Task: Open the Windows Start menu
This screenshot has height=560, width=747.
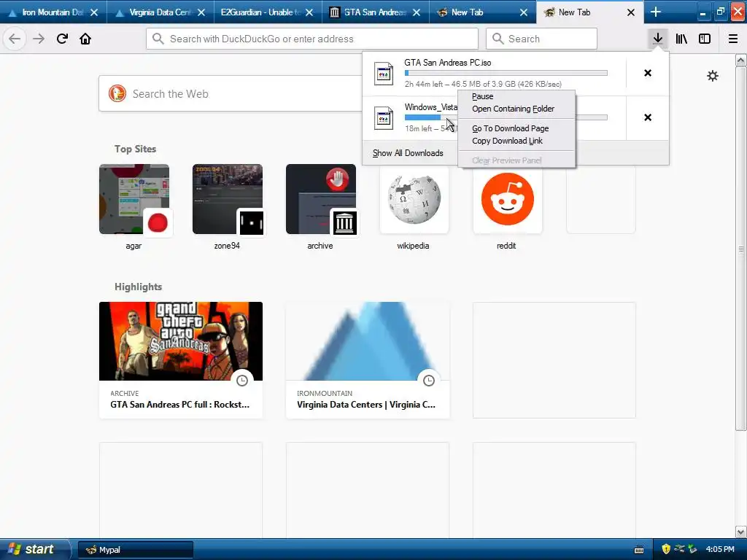Action: [34, 549]
